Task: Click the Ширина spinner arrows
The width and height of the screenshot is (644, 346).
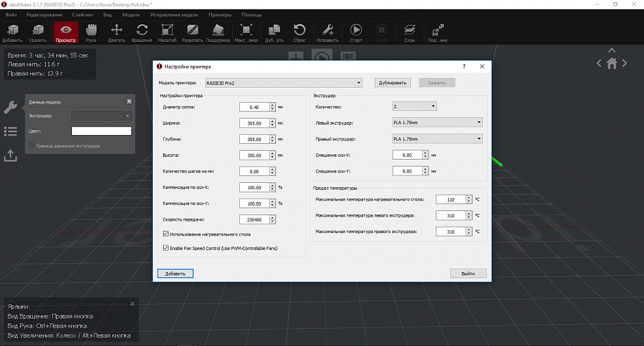Action: (272, 123)
